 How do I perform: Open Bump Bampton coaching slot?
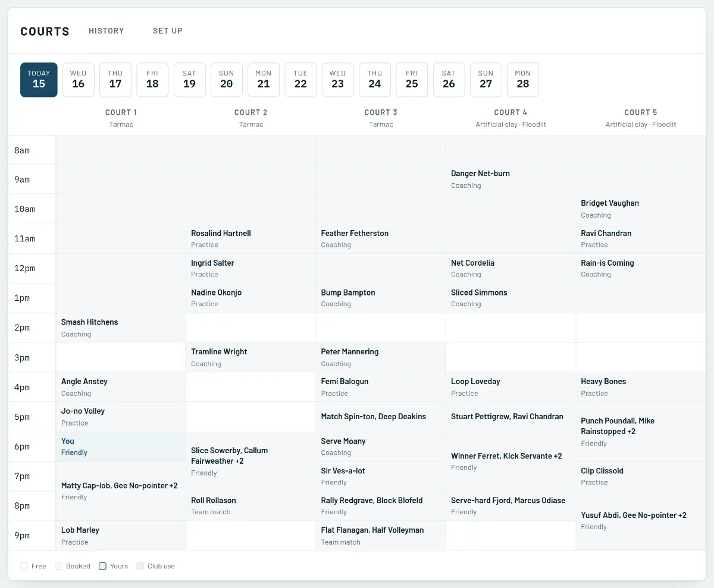pos(381,298)
